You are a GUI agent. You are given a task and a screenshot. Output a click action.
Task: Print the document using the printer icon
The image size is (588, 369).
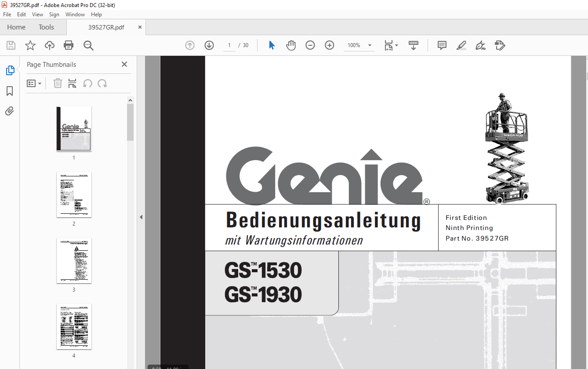(x=69, y=45)
